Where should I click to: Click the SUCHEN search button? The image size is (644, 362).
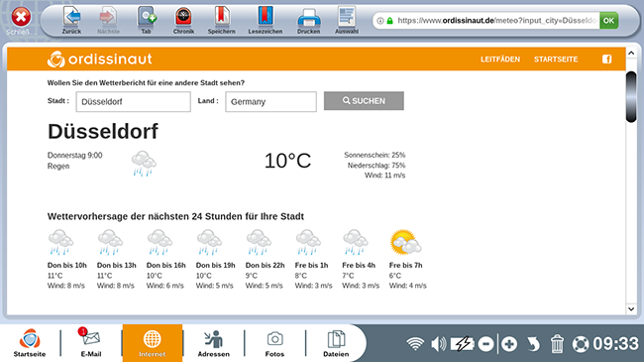coord(364,101)
